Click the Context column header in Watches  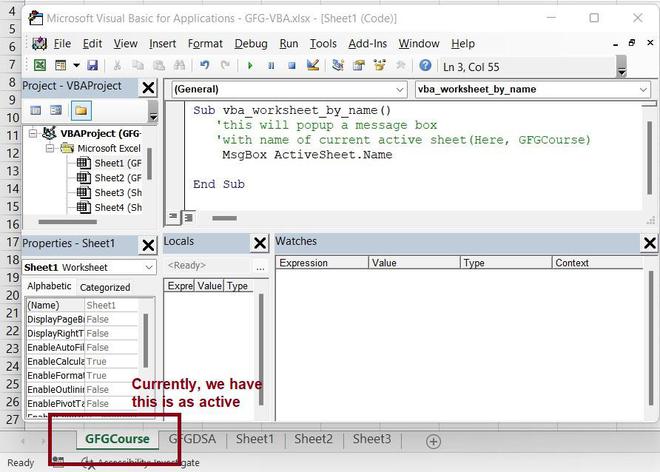pyautogui.click(x=597, y=263)
